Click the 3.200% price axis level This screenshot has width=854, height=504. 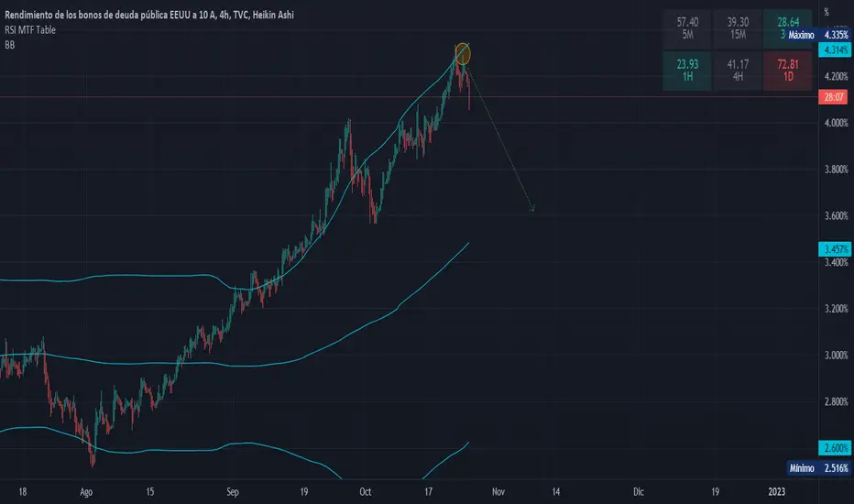[x=836, y=309]
